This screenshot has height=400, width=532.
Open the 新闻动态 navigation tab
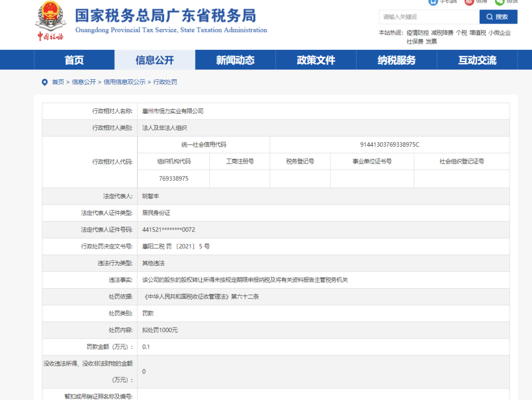click(x=235, y=60)
